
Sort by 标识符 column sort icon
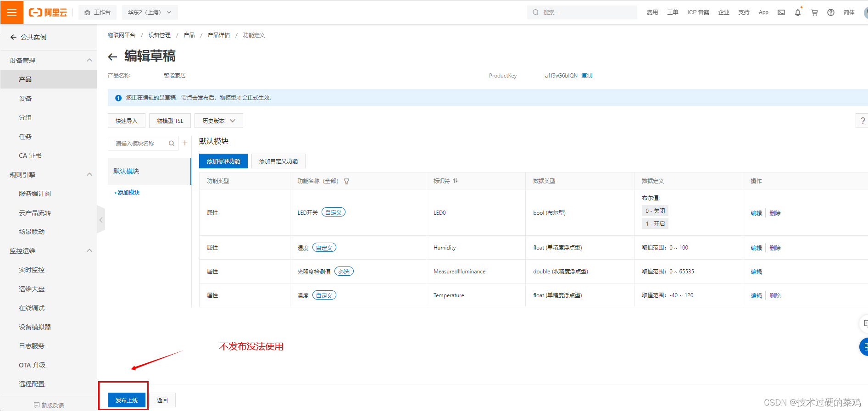tap(455, 181)
